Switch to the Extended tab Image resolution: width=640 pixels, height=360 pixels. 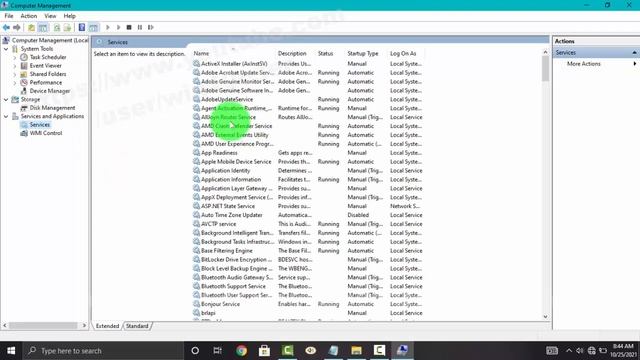(x=107, y=326)
